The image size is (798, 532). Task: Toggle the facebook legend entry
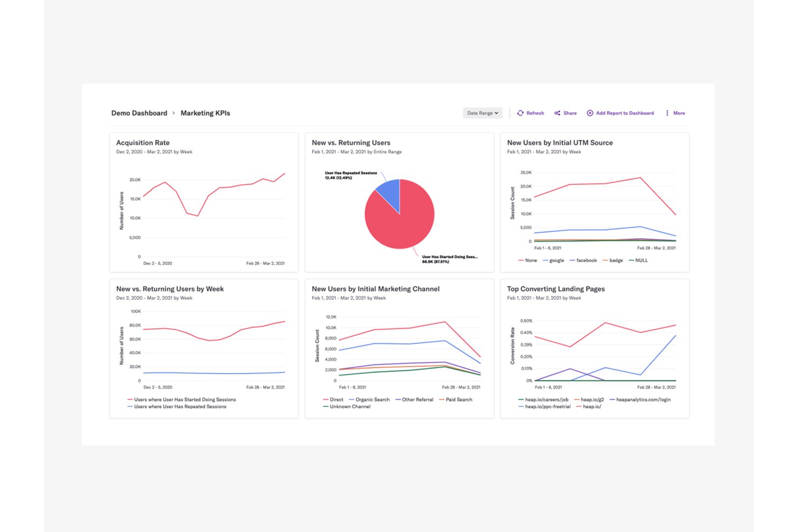pos(583,260)
